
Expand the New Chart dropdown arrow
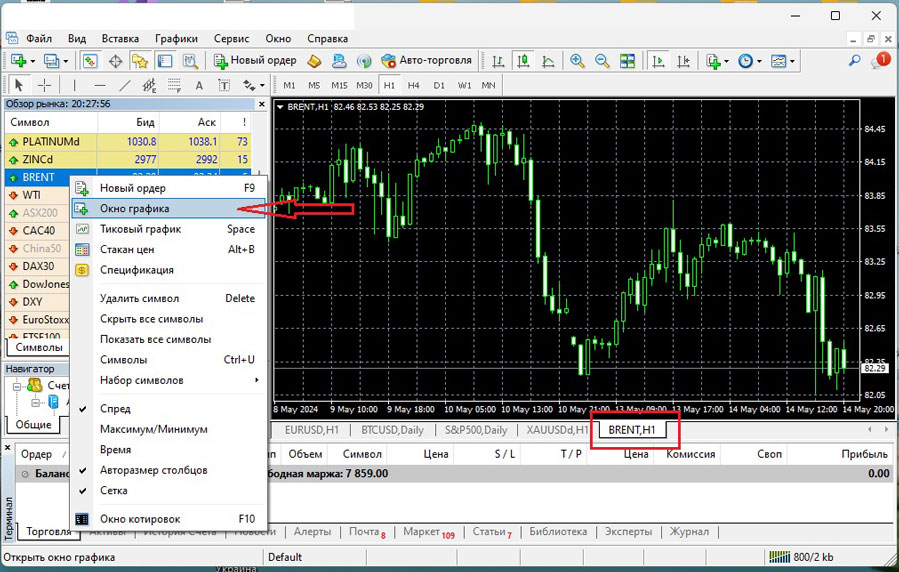[33, 61]
